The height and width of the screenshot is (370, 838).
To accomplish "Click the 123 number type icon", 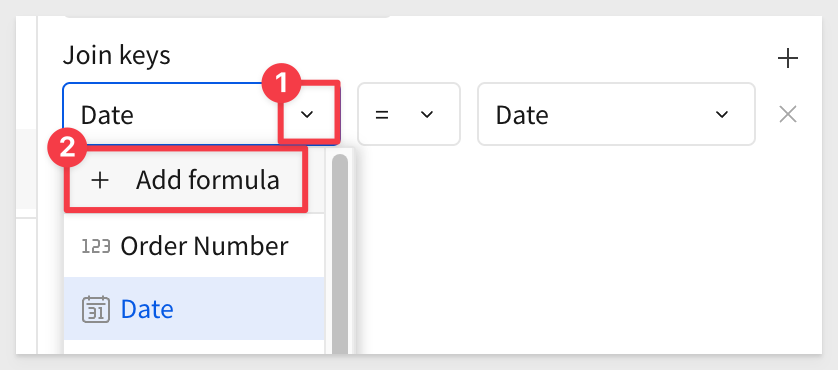I will click(x=96, y=246).
